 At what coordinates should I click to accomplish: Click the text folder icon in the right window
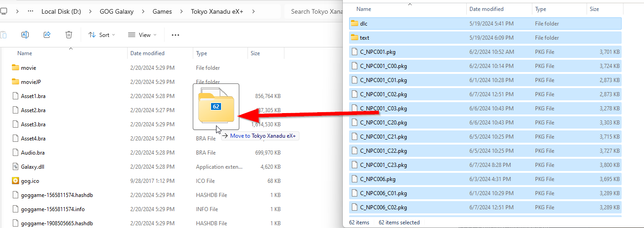(355, 37)
